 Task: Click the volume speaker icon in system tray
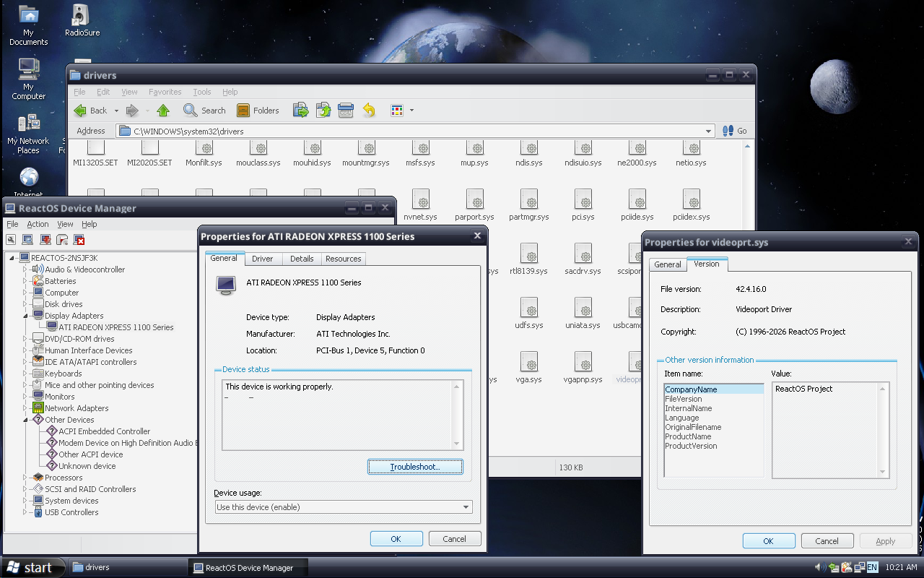(x=820, y=567)
